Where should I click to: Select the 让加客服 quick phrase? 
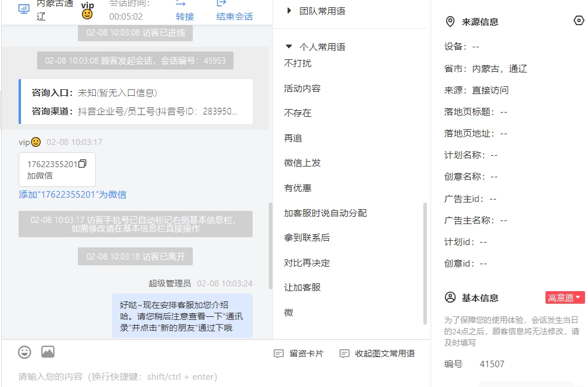(x=302, y=288)
